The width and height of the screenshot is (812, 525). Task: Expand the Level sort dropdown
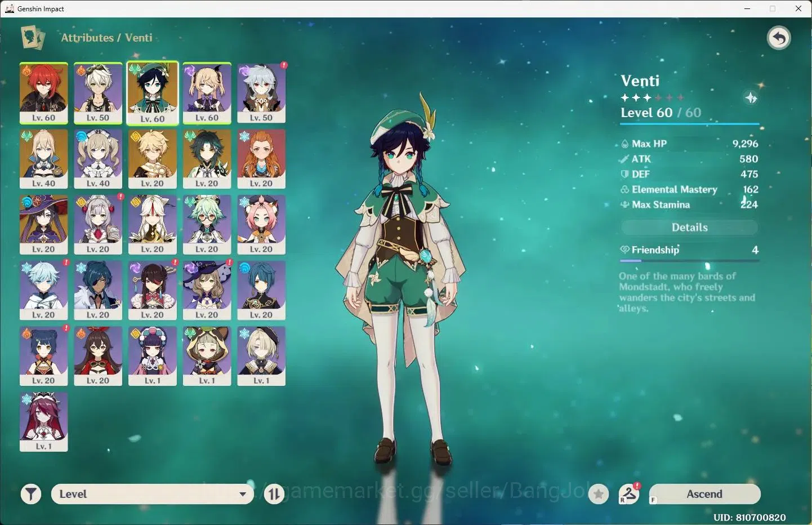153,494
